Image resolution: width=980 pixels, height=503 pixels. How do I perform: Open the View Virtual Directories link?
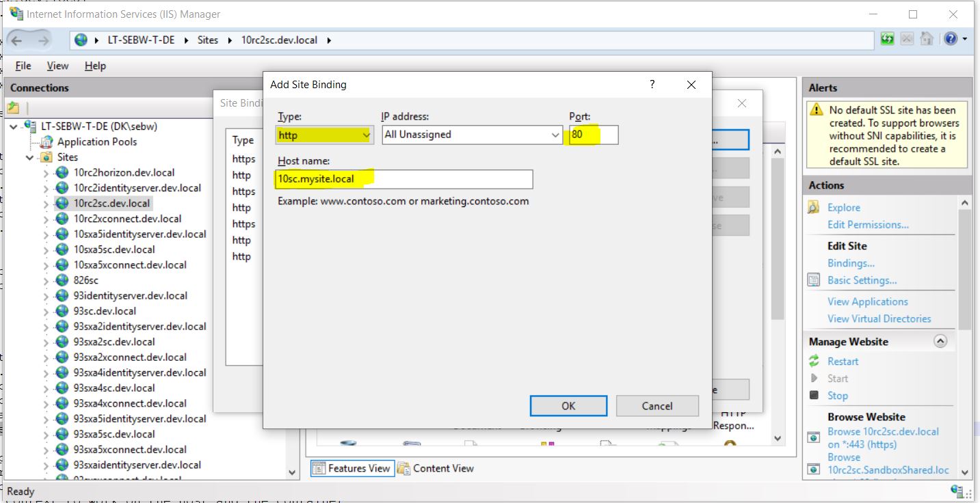coord(879,319)
